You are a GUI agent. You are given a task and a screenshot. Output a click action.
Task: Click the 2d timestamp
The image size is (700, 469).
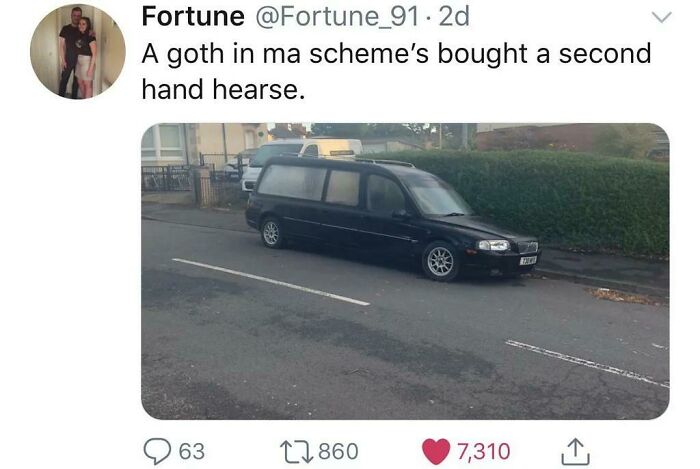pos(454,16)
